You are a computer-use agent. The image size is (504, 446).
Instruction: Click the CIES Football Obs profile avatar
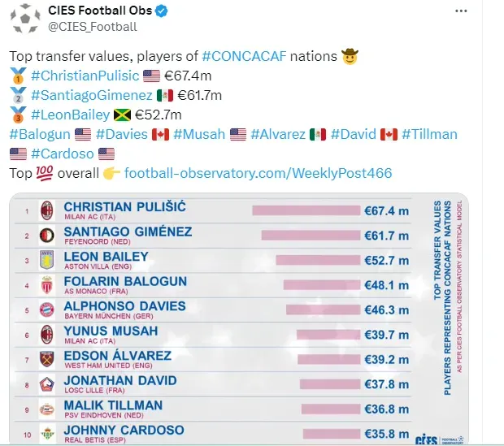pos(24,18)
